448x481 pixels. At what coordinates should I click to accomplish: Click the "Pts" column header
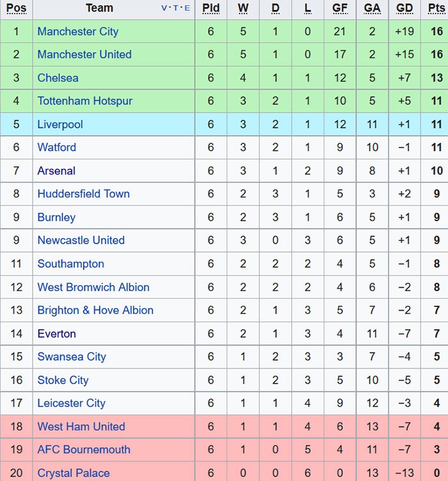pyautogui.click(x=436, y=8)
